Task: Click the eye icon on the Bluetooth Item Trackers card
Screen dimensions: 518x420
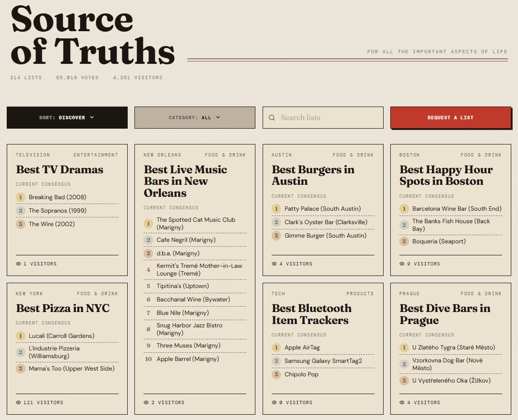Action: point(274,403)
